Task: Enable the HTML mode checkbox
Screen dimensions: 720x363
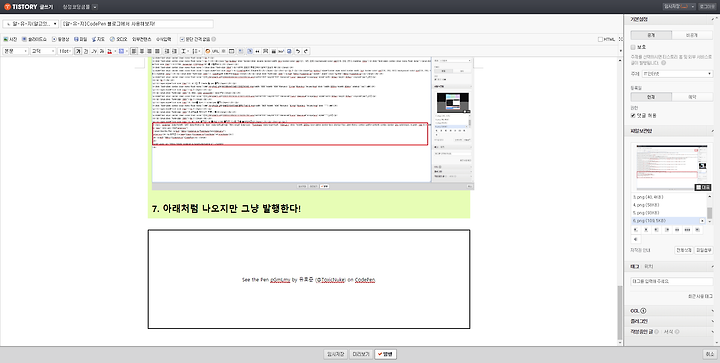Action: pos(600,39)
